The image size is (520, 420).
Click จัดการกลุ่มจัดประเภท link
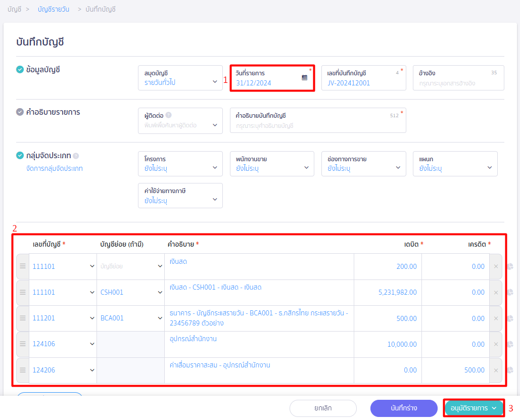click(x=54, y=168)
